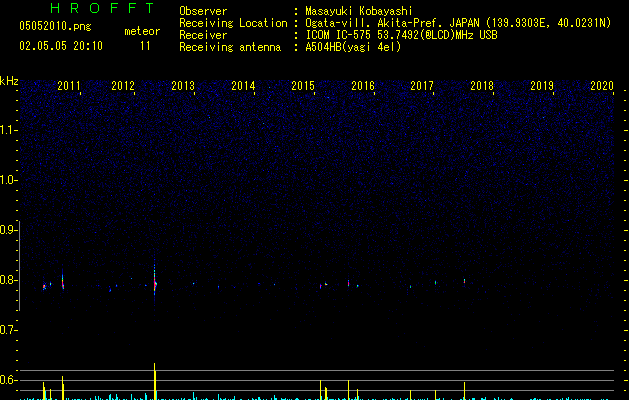
Task: Click the 2019 time marker
Action: (x=542, y=85)
